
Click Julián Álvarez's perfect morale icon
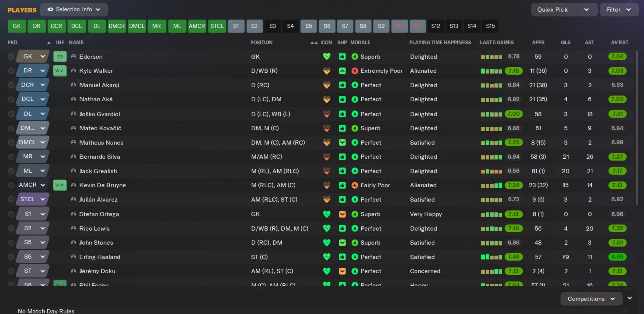(355, 200)
